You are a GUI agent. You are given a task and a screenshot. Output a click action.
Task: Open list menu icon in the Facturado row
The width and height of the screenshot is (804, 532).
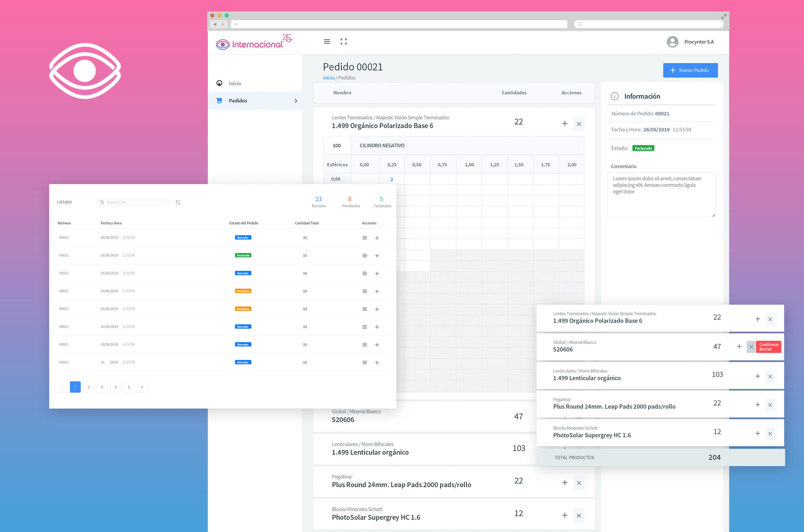(x=364, y=256)
